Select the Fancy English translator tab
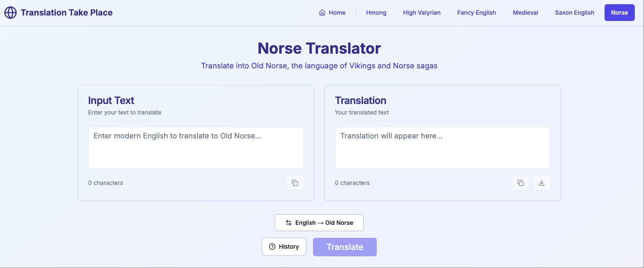The image size is (644, 268). coord(476,13)
